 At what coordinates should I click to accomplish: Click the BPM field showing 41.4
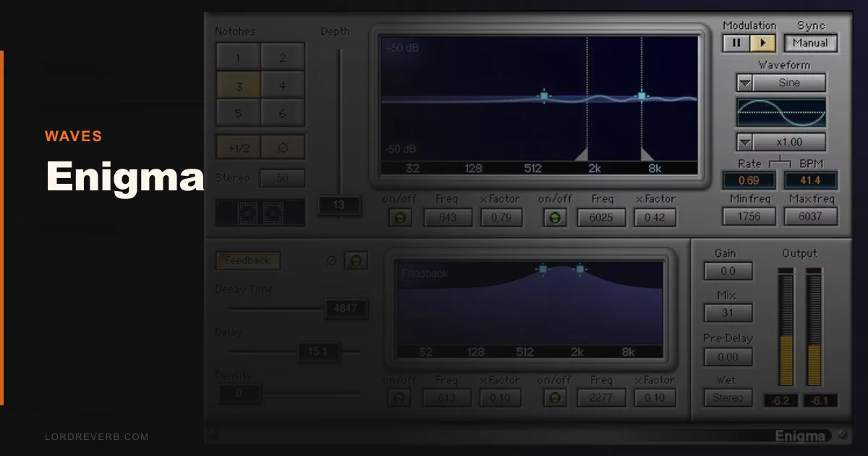(811, 180)
